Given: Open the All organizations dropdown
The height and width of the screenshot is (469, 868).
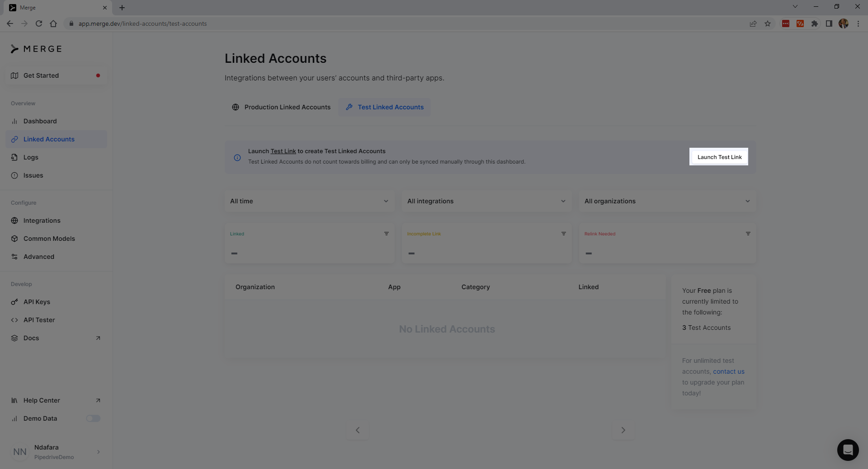Looking at the screenshot, I should [x=667, y=201].
